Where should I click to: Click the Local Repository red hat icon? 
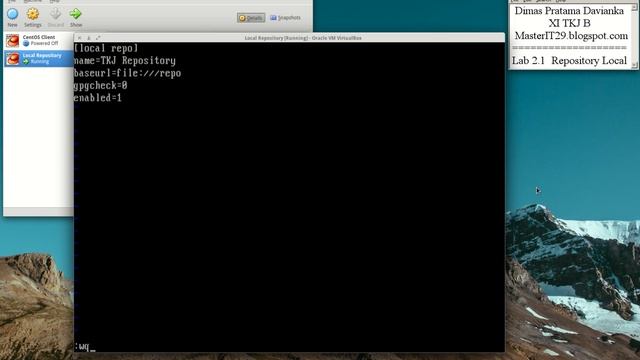[x=12, y=58]
